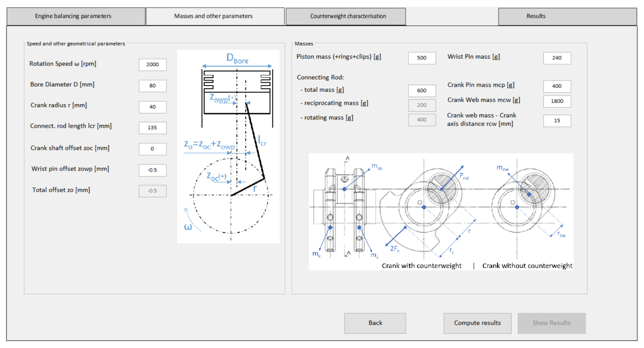644x348 pixels.
Task: Click the crank counterweight illustration
Action: (441, 211)
